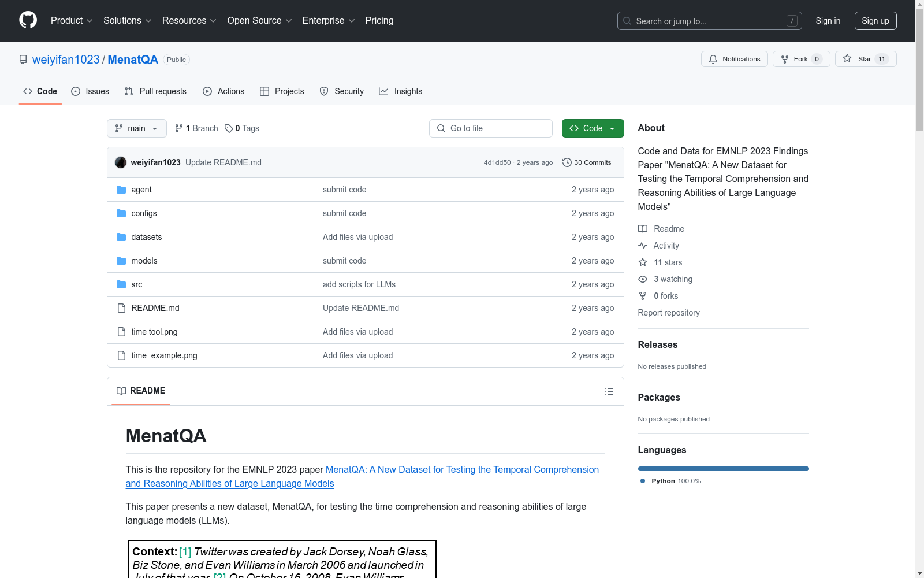Click the Notifications bell icon

(713, 59)
